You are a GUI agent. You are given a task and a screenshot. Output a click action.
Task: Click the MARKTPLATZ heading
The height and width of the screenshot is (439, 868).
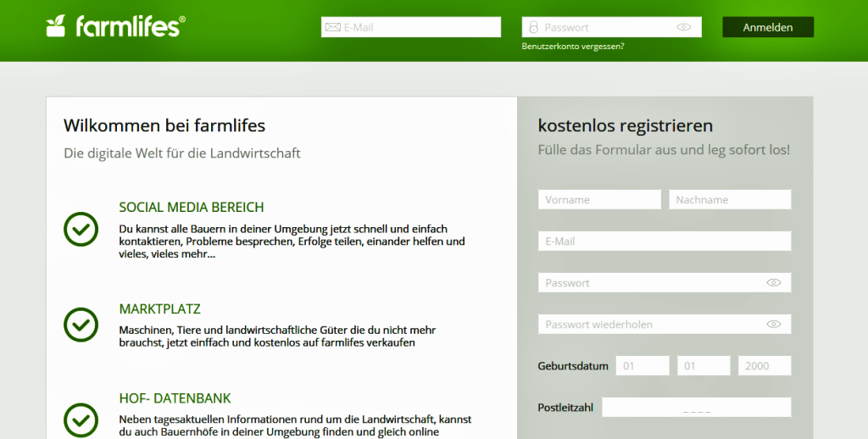[x=159, y=308]
